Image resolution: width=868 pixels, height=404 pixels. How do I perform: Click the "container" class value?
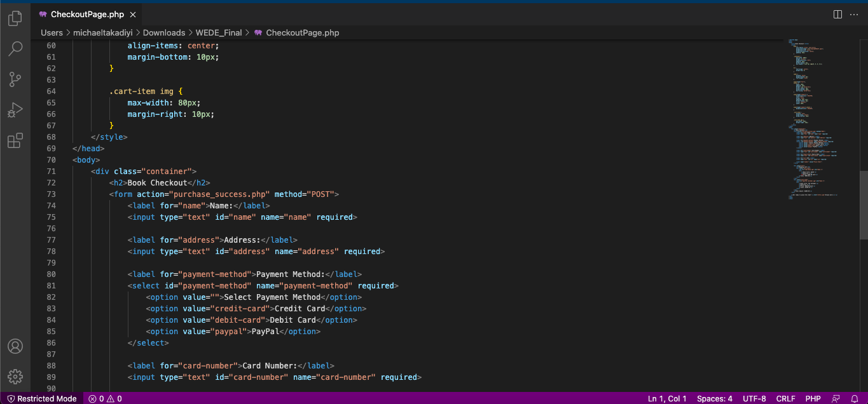tap(167, 172)
